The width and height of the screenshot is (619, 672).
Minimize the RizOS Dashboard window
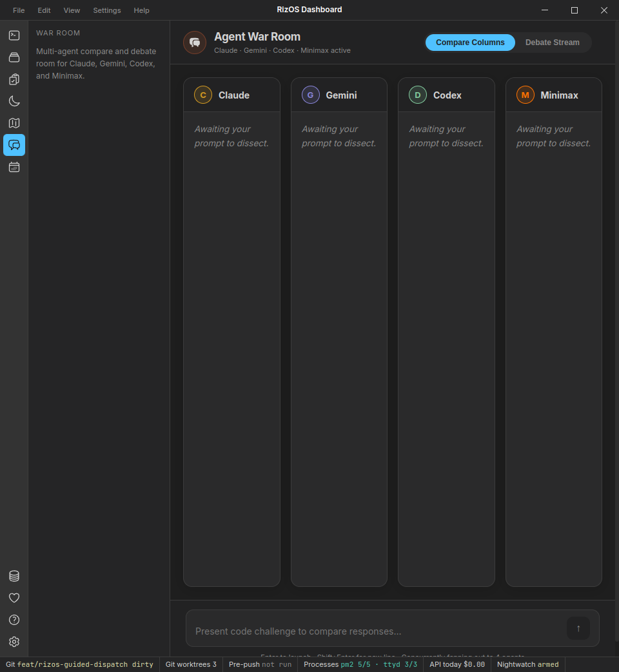(545, 10)
